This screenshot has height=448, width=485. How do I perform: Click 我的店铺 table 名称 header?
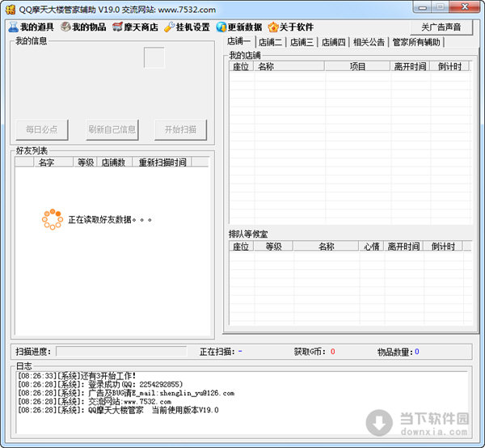pos(289,66)
